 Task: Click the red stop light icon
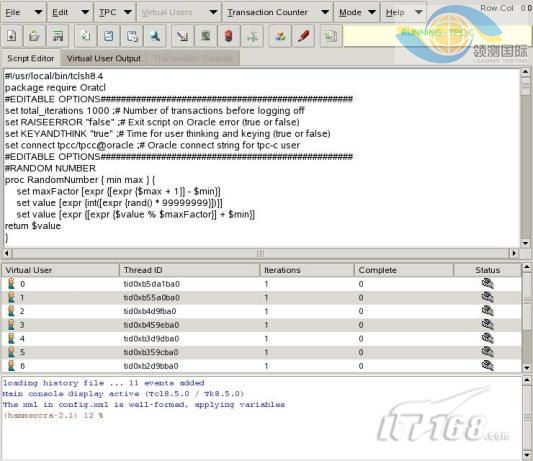[228, 35]
